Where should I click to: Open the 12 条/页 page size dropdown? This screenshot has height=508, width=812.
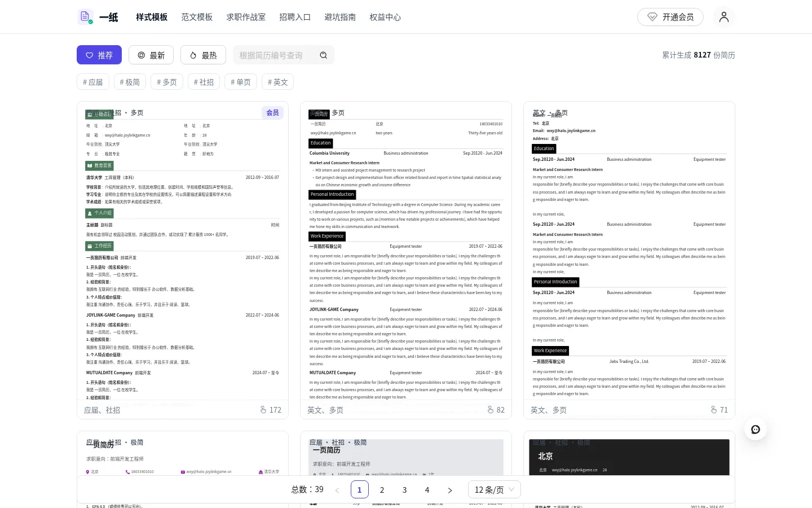tap(495, 490)
